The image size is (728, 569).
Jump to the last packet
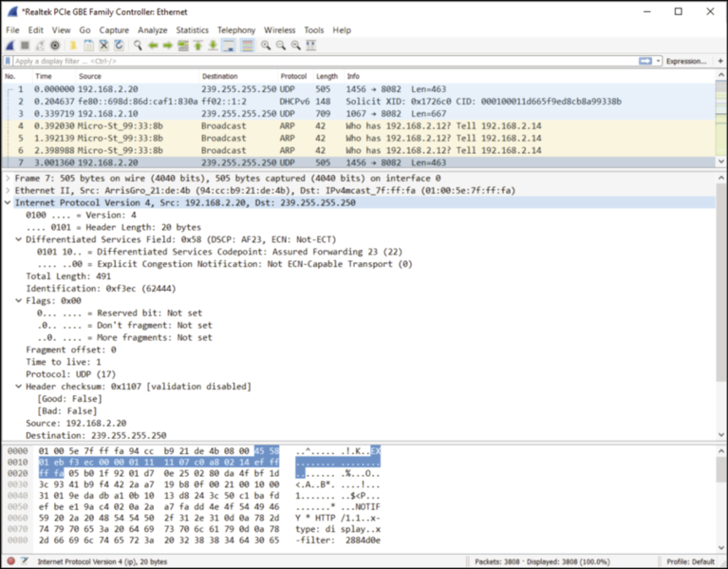point(214,46)
